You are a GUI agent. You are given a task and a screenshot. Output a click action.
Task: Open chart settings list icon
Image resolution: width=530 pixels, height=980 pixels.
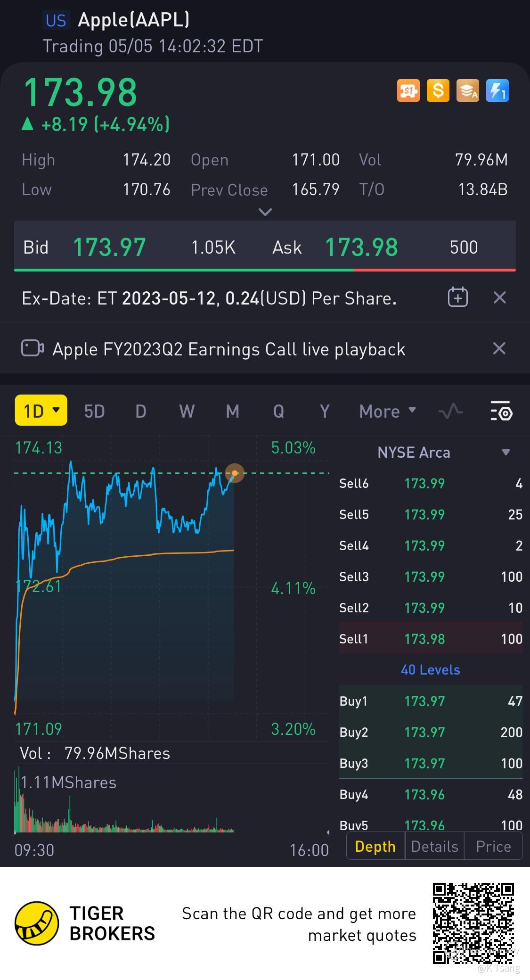point(501,411)
